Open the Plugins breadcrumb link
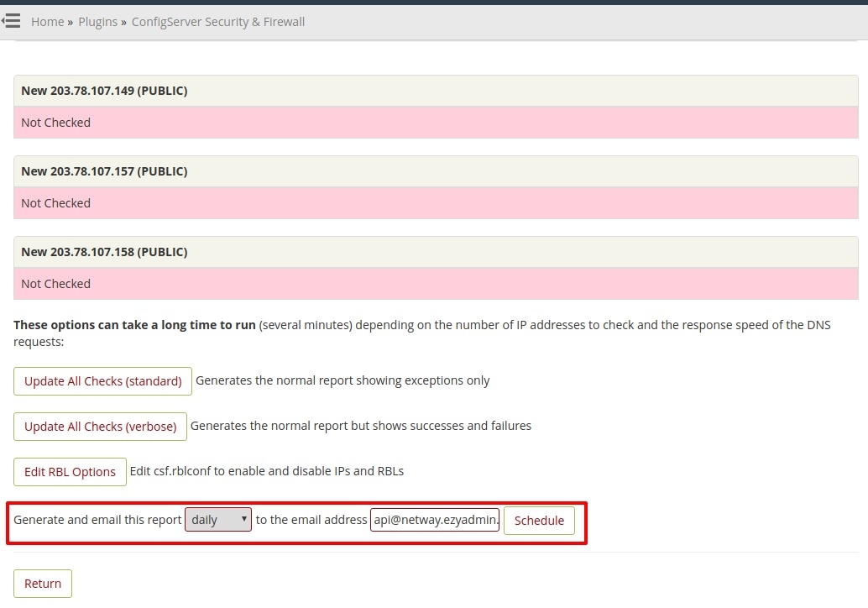Image resolution: width=868 pixels, height=608 pixels. [x=97, y=22]
